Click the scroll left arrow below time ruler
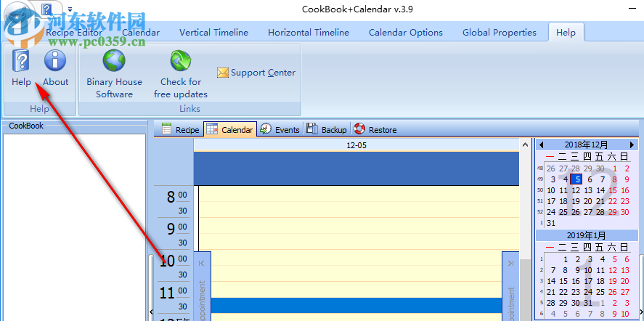The image size is (644, 321). coord(151,312)
